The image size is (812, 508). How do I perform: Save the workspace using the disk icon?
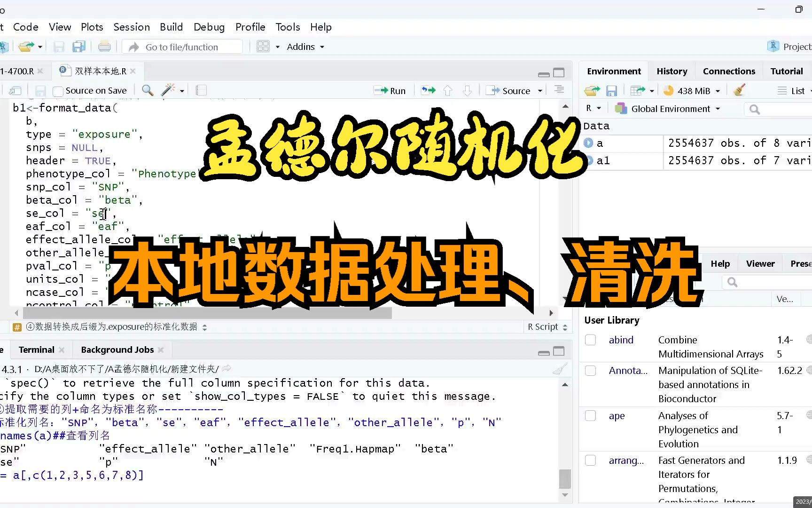tap(612, 90)
